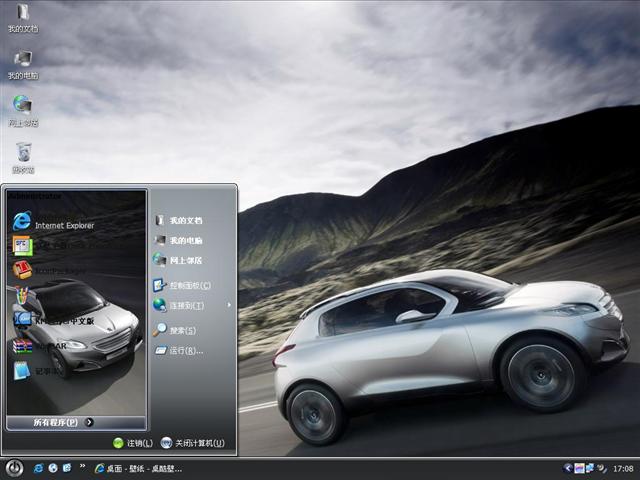Viewport: 640px width, 480px height.
Task: Open 运行(R)... in Start menu
Action: (x=179, y=350)
